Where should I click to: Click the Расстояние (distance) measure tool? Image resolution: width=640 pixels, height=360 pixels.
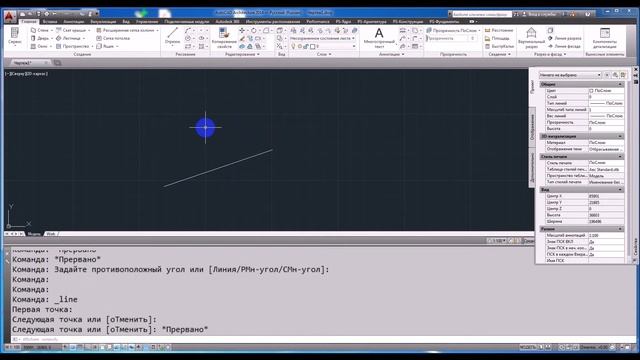click(498, 30)
